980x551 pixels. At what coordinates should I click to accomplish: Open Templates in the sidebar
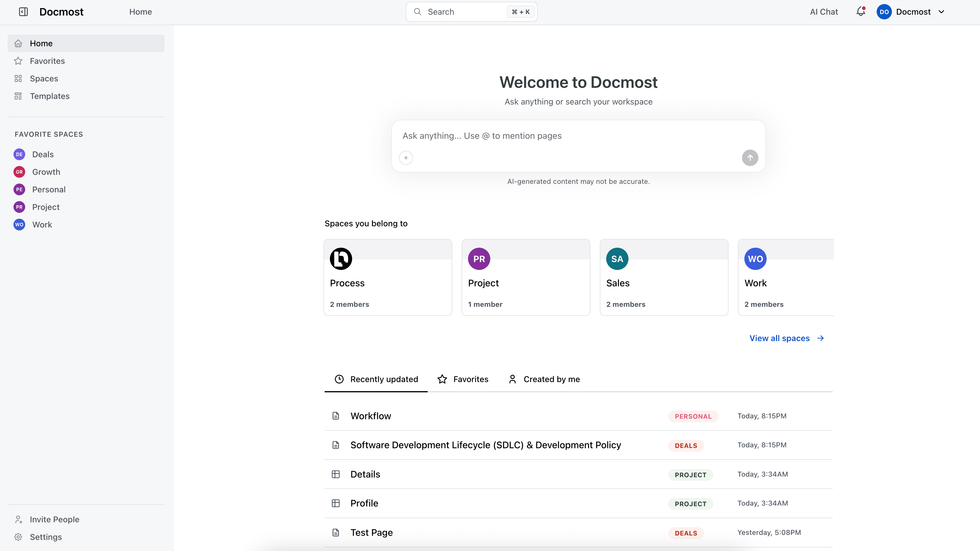(x=86, y=96)
